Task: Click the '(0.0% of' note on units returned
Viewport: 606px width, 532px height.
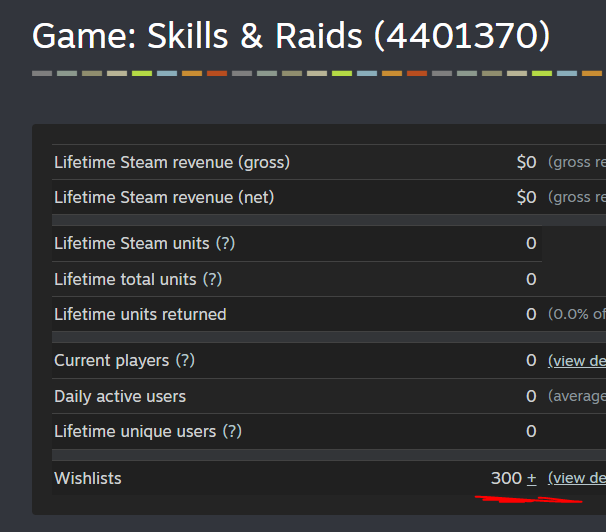Action: point(577,314)
